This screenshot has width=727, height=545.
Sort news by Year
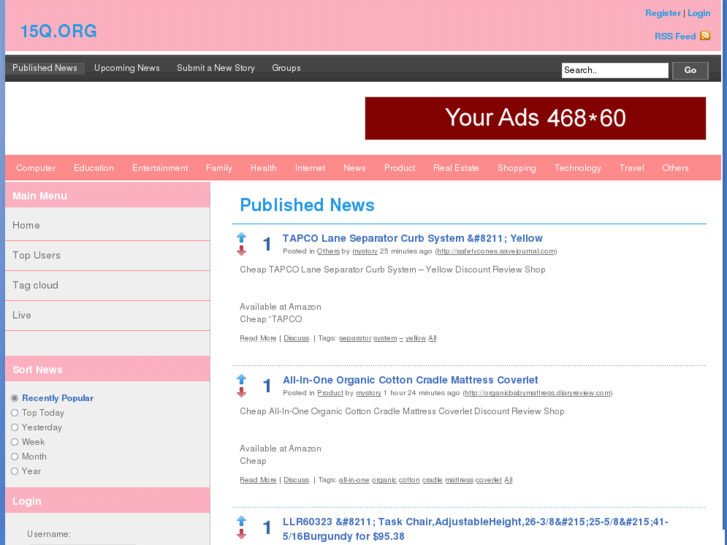[x=15, y=471]
